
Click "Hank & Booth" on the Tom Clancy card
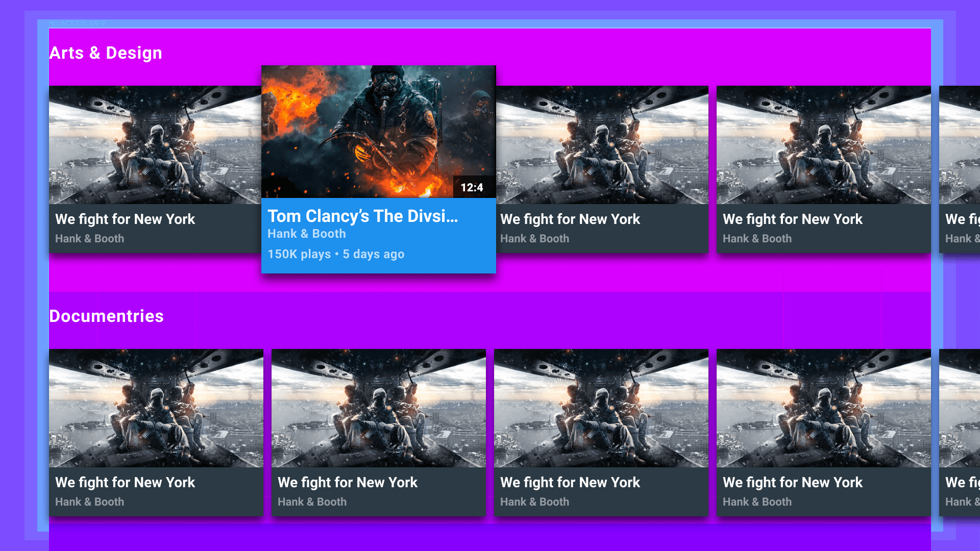click(x=307, y=234)
